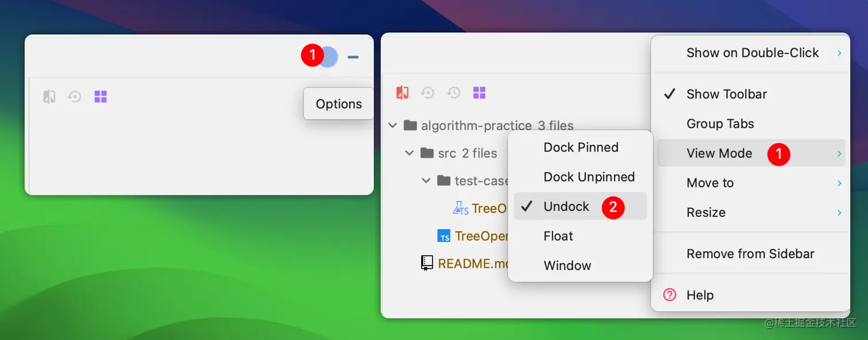Click the README book icon
Image resolution: width=868 pixels, height=340 pixels.
[x=427, y=263]
